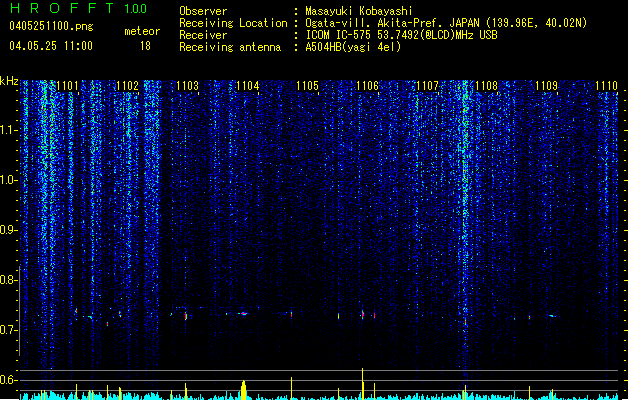Click the date stamp 04.05.25 11:00

[x=51, y=46]
